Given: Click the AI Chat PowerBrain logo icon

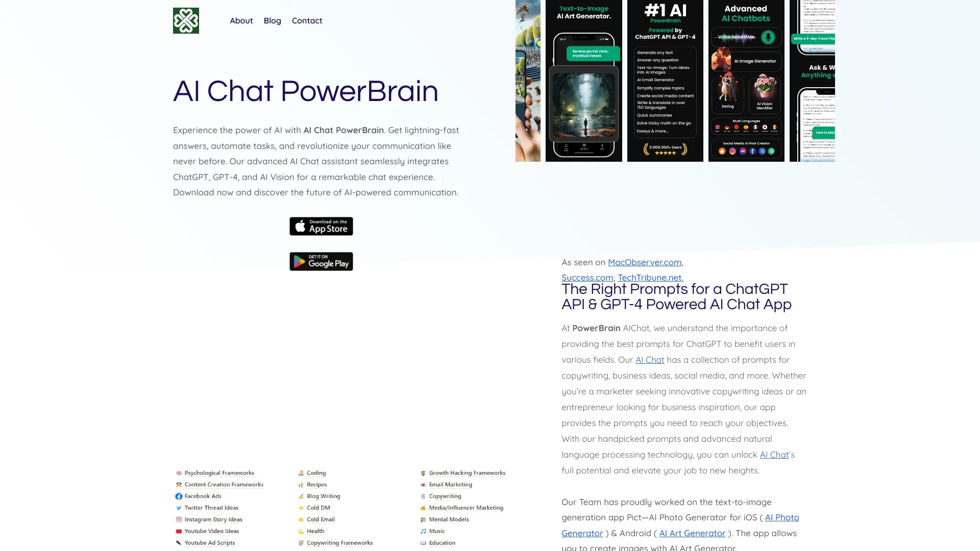Looking at the screenshot, I should [x=186, y=20].
